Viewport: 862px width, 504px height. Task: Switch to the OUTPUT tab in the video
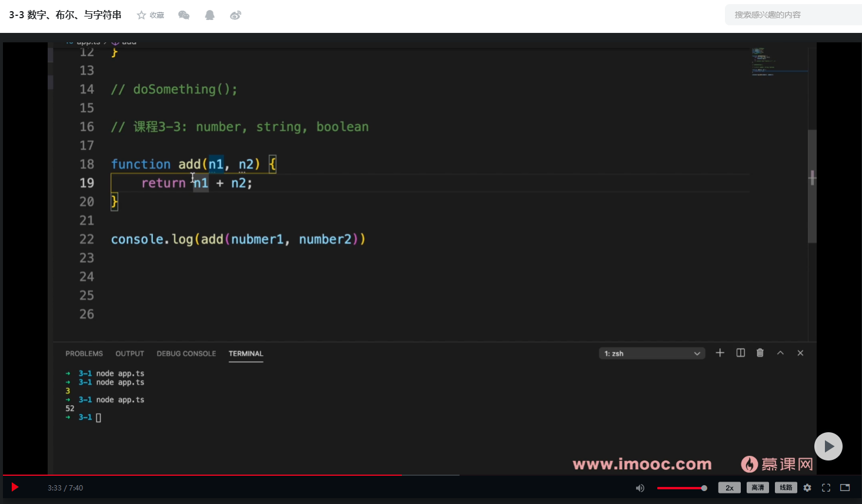click(130, 353)
